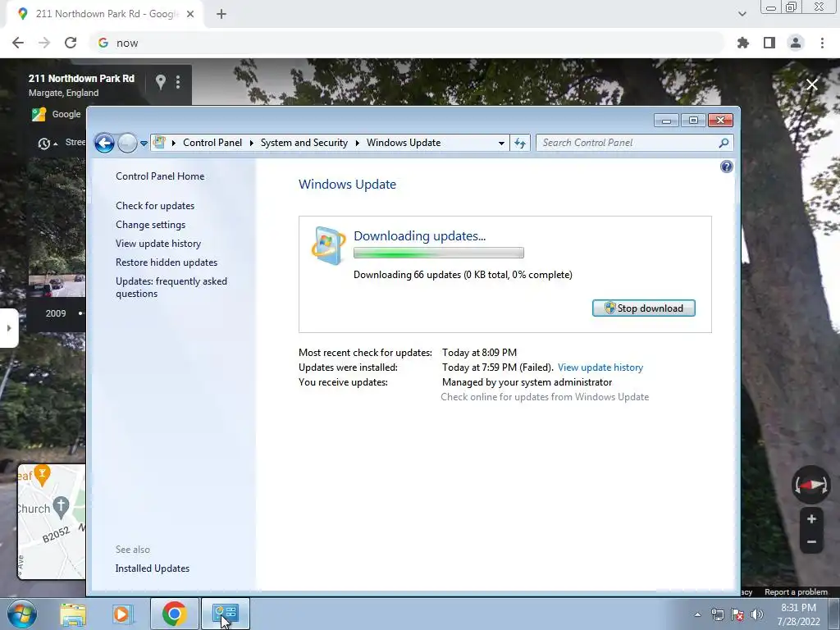Click the update download progress bar

click(x=438, y=253)
